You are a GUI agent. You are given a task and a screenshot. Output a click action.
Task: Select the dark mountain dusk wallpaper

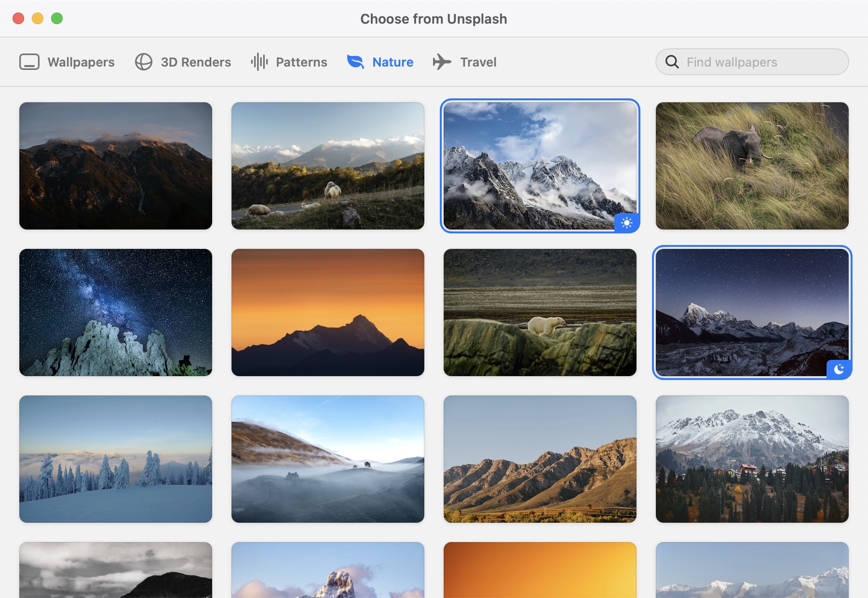116,166
